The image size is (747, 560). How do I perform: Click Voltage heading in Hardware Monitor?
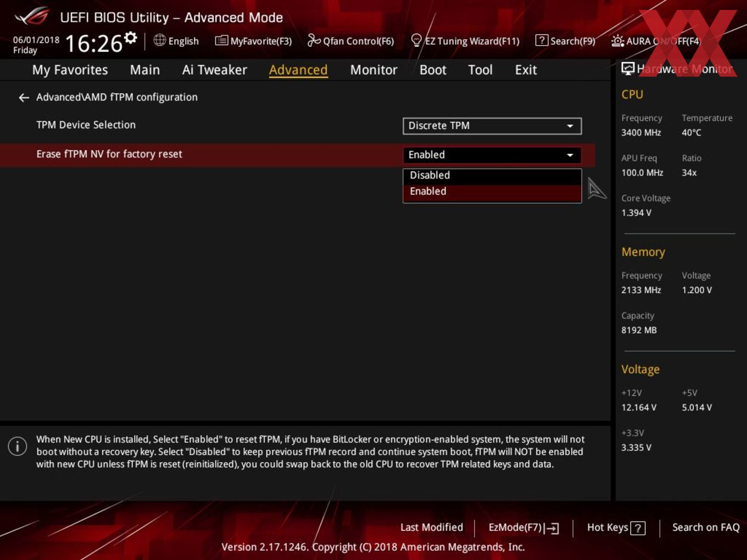click(640, 369)
